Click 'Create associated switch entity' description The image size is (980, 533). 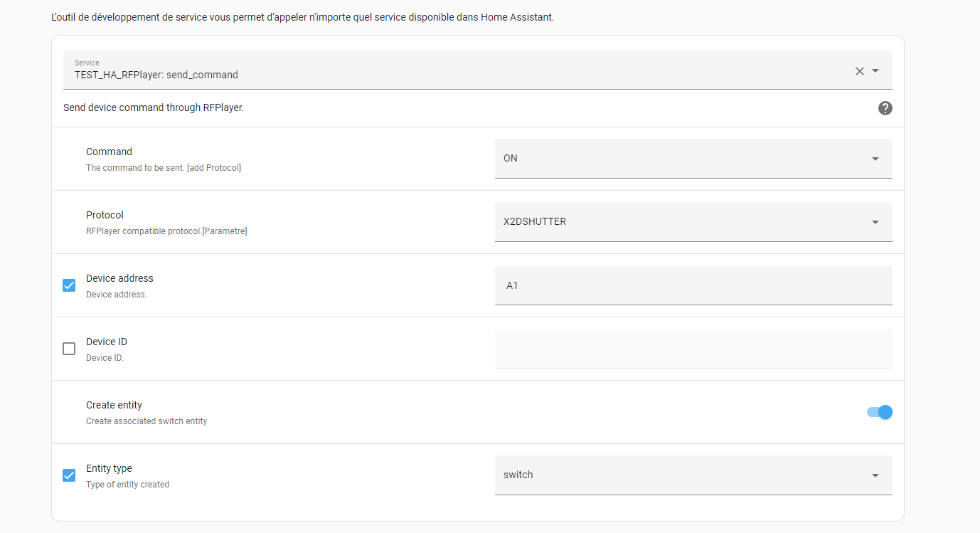point(147,421)
